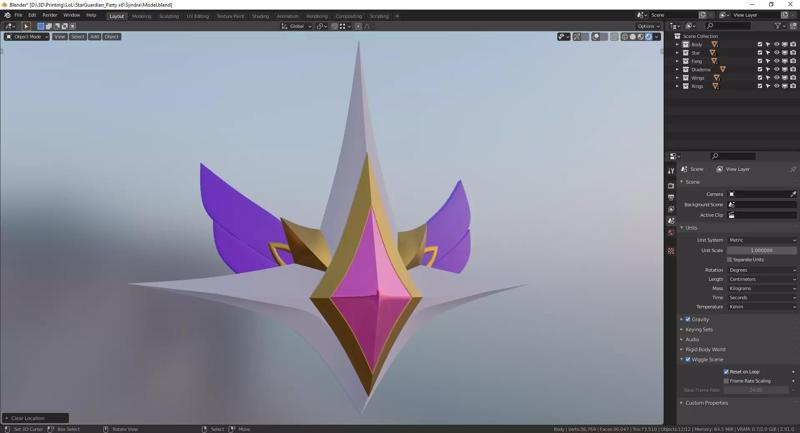Open the Length Centimeters dropdown

(x=762, y=279)
